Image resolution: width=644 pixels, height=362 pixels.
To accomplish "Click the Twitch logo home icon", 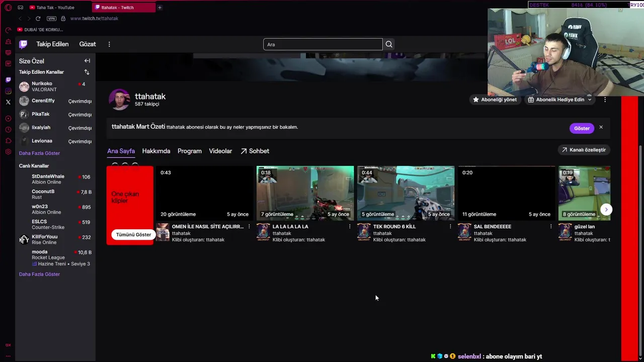I will click(23, 44).
